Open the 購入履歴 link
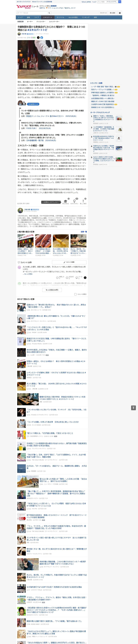 tap(112, 13)
